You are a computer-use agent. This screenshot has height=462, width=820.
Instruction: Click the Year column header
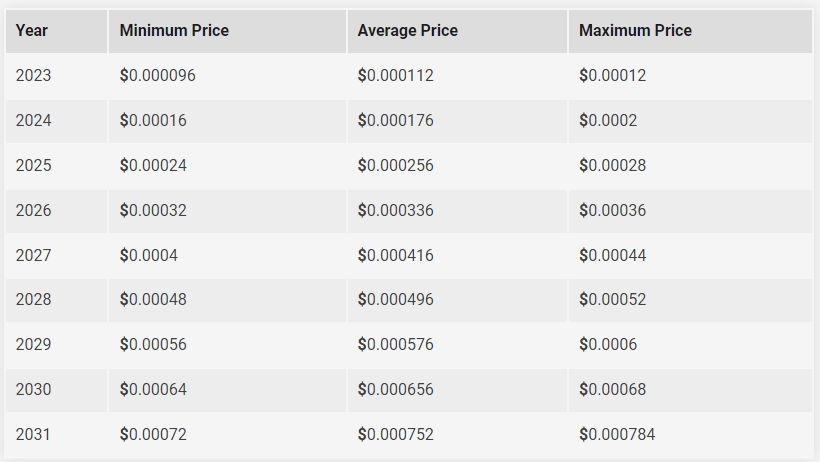coord(56,31)
